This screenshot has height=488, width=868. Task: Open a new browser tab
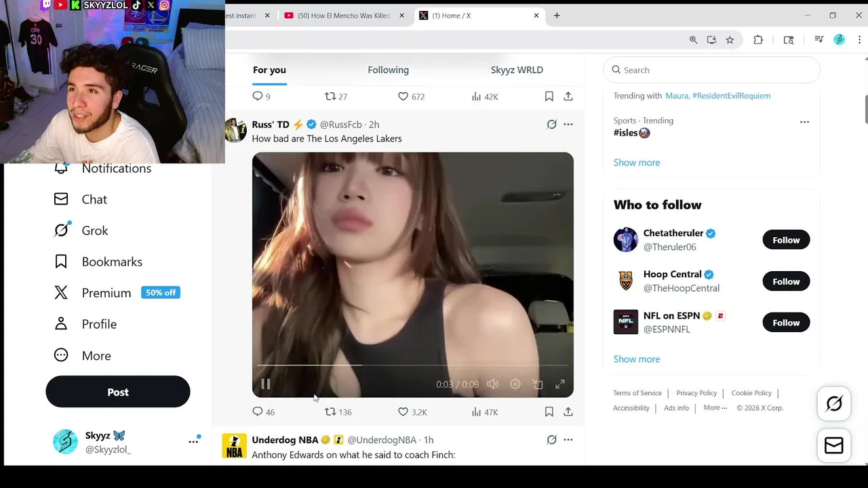pyautogui.click(x=557, y=16)
